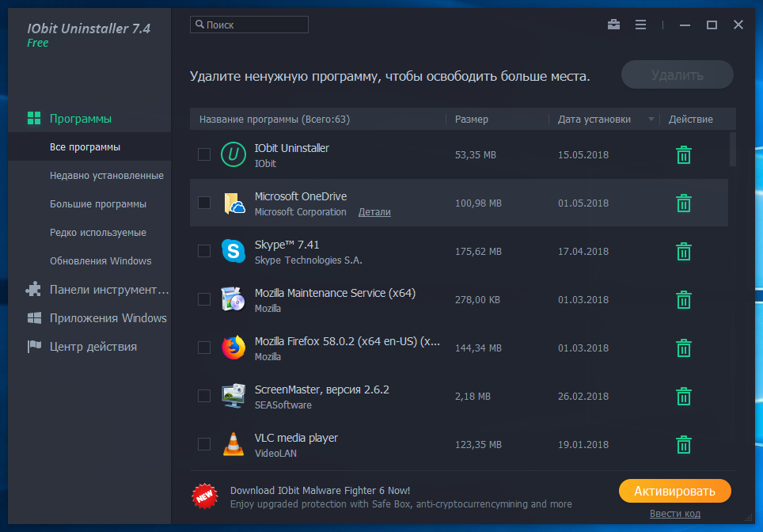Switch to Большие программы view

(x=98, y=204)
